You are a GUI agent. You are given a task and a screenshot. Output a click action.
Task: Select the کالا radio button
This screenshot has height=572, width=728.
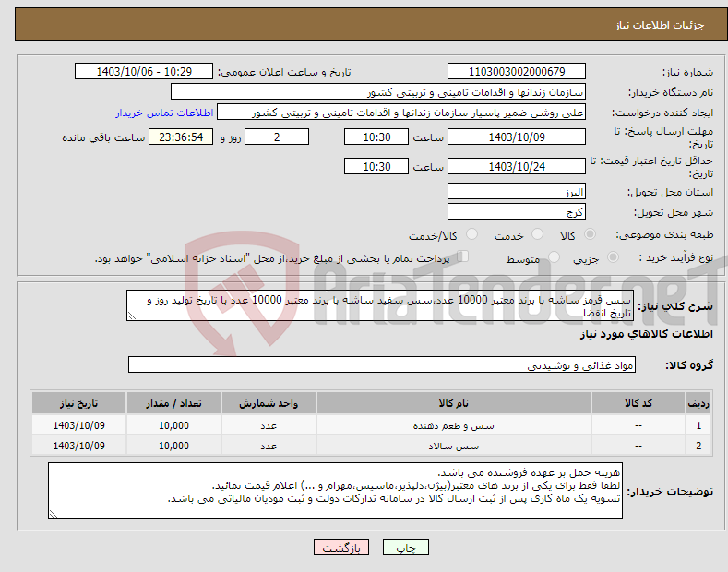click(x=590, y=234)
